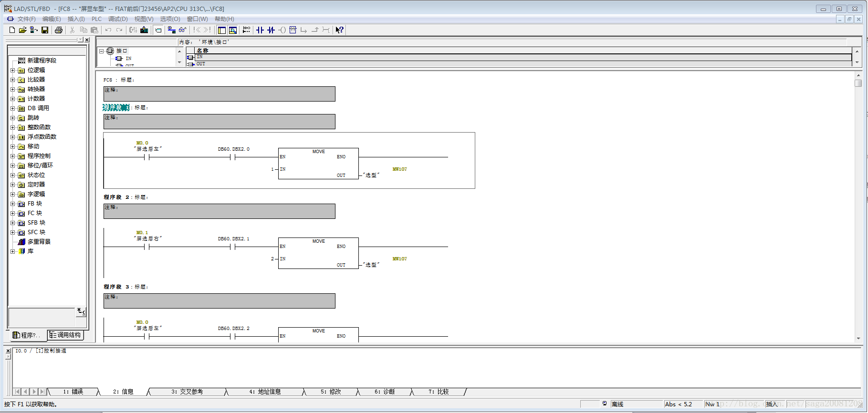
Task: Expand the 转换器 tree node
Action: [x=12, y=89]
